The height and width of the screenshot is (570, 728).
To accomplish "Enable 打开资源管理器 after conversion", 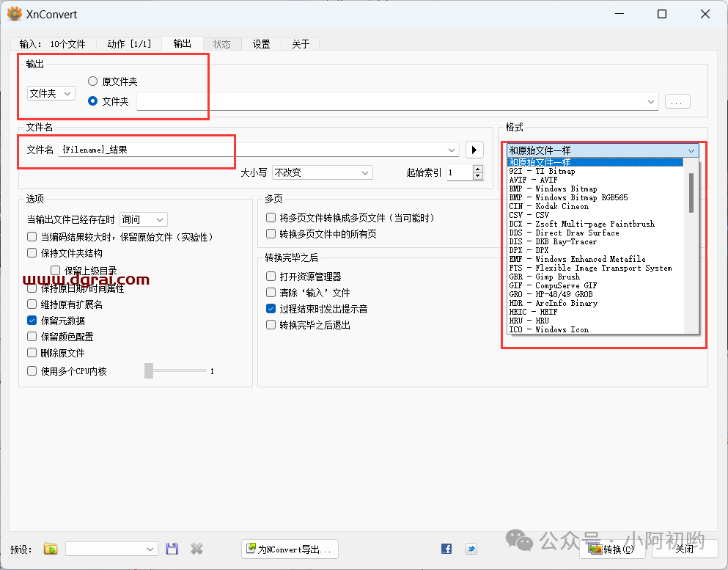I will (271, 277).
